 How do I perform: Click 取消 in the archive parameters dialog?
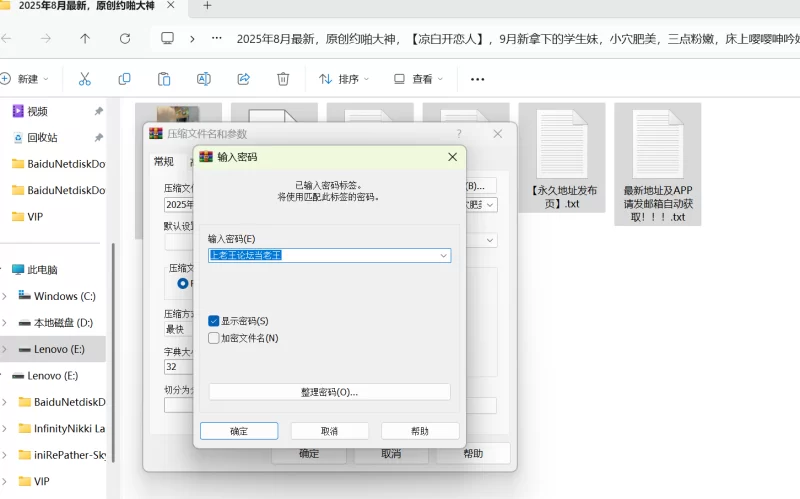pos(391,454)
